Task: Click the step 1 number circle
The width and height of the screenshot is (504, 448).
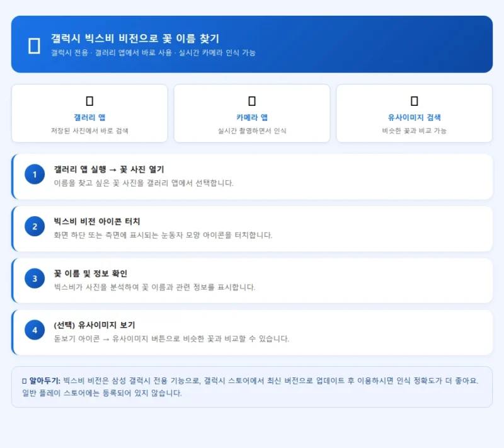Action: coord(35,174)
